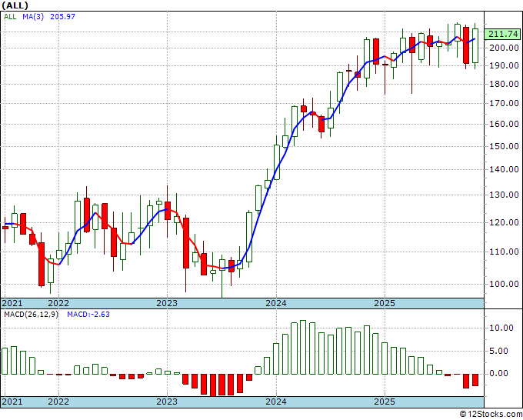
Task: Click 2024 on the MACD timeline
Action: pyautogui.click(x=276, y=402)
